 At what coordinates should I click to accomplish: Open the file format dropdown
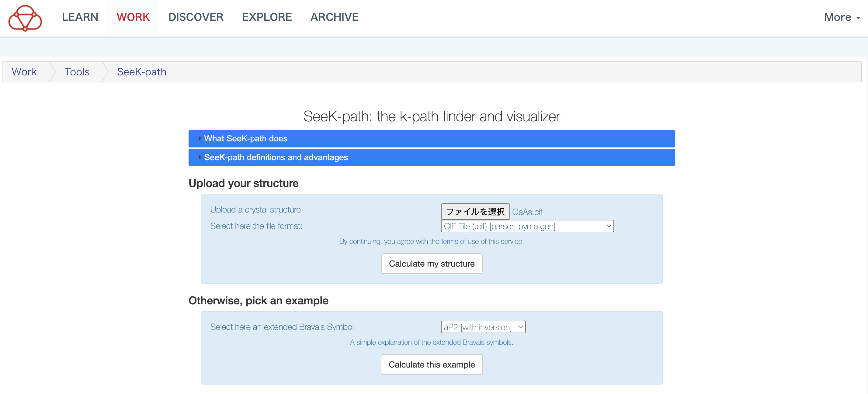click(527, 226)
